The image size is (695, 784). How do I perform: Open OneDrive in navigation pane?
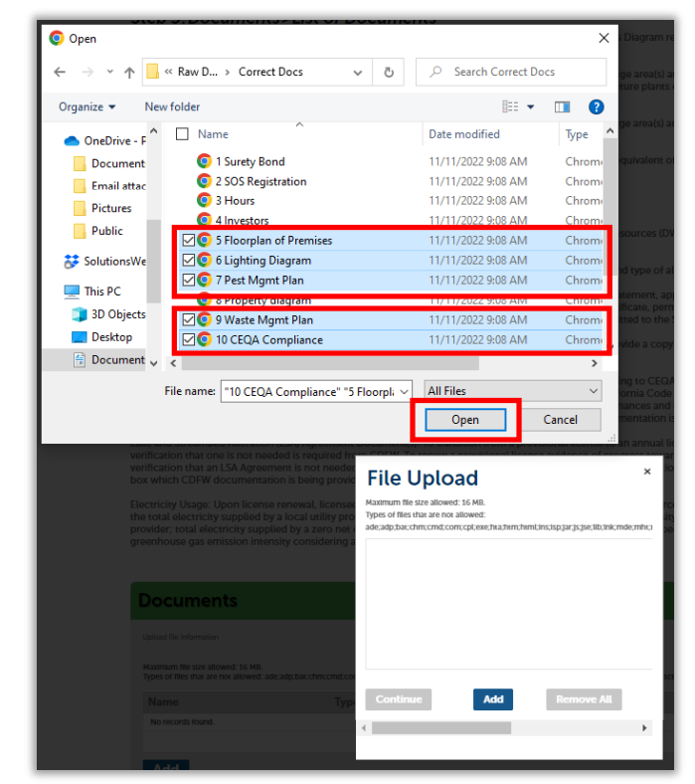tap(105, 141)
